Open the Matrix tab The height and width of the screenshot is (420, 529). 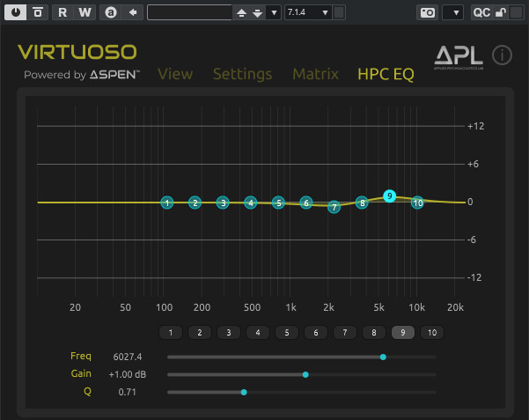(315, 74)
